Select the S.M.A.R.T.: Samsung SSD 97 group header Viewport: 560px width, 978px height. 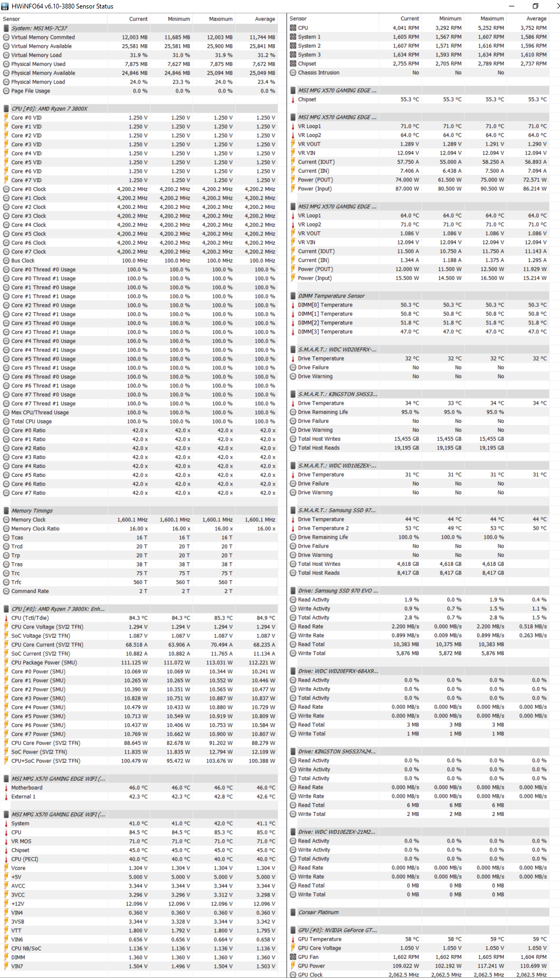(419, 510)
